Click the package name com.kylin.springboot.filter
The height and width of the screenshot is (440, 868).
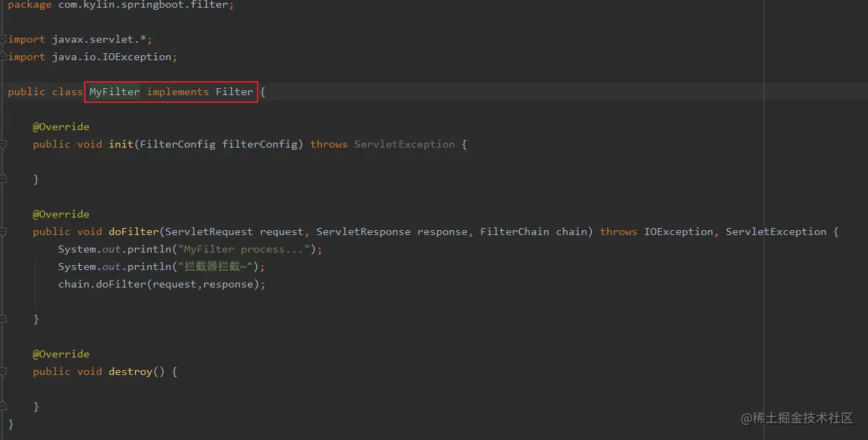tap(143, 5)
